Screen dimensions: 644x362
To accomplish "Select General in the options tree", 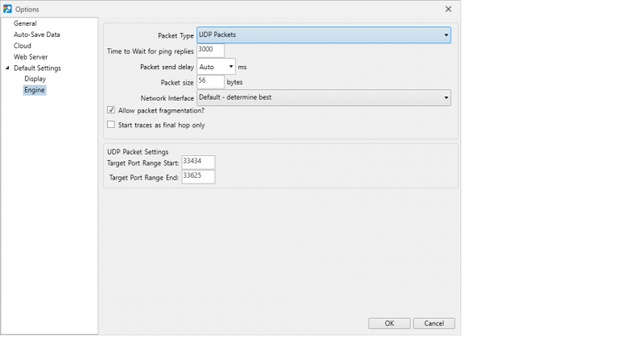I will (25, 23).
